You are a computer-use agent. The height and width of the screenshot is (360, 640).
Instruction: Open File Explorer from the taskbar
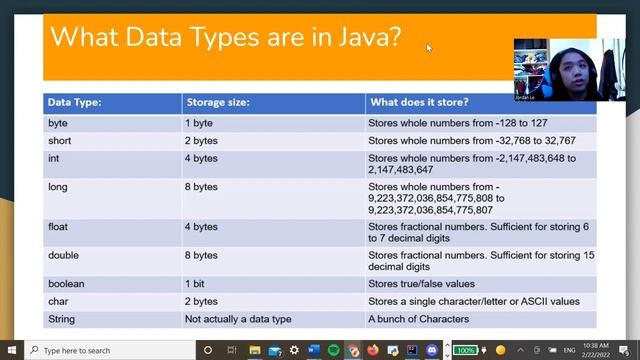pos(255,350)
